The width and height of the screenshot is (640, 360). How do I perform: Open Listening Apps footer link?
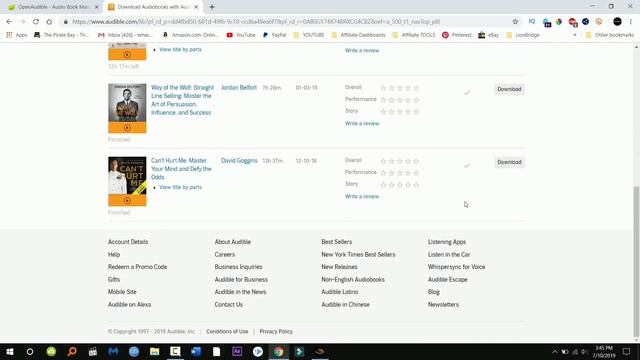(x=447, y=242)
